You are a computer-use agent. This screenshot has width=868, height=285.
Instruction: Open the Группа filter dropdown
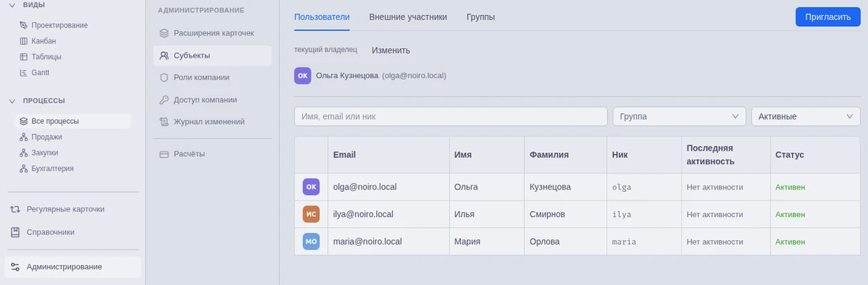point(679,117)
